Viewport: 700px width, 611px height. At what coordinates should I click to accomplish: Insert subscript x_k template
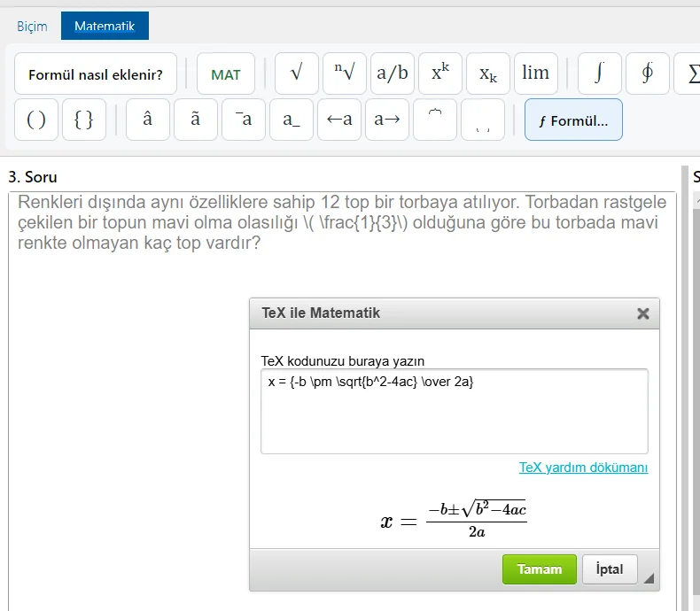click(488, 73)
